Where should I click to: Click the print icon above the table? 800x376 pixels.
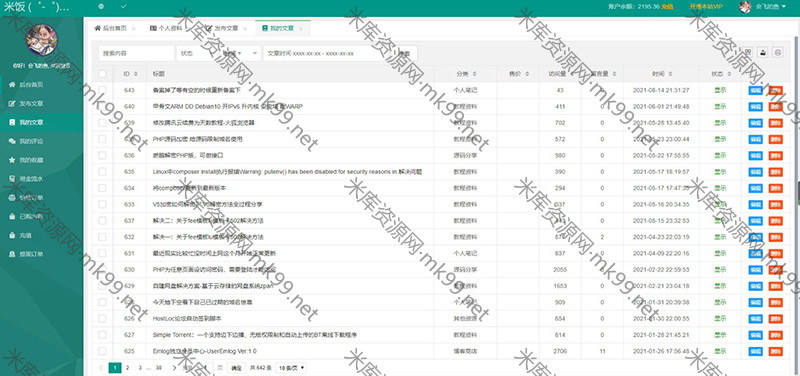[x=778, y=53]
